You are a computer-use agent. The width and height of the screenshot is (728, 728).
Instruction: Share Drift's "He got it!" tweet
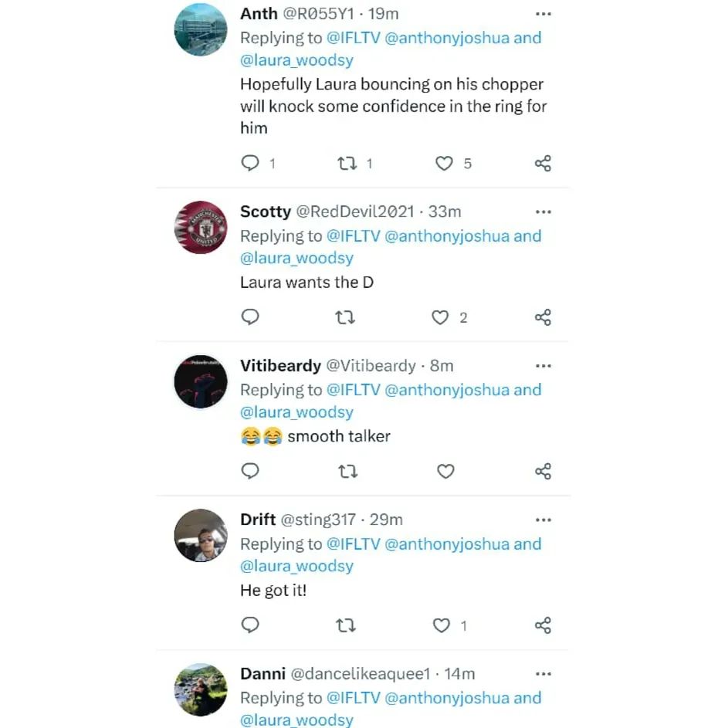pos(543,625)
